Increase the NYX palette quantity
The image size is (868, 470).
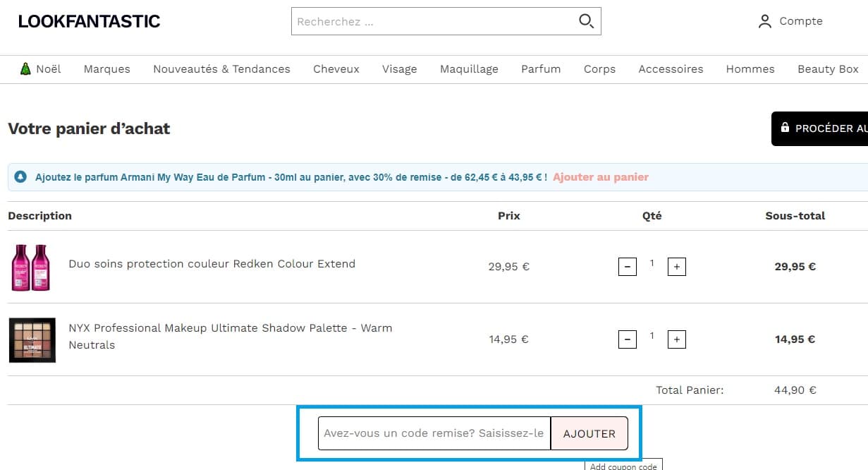pyautogui.click(x=676, y=339)
